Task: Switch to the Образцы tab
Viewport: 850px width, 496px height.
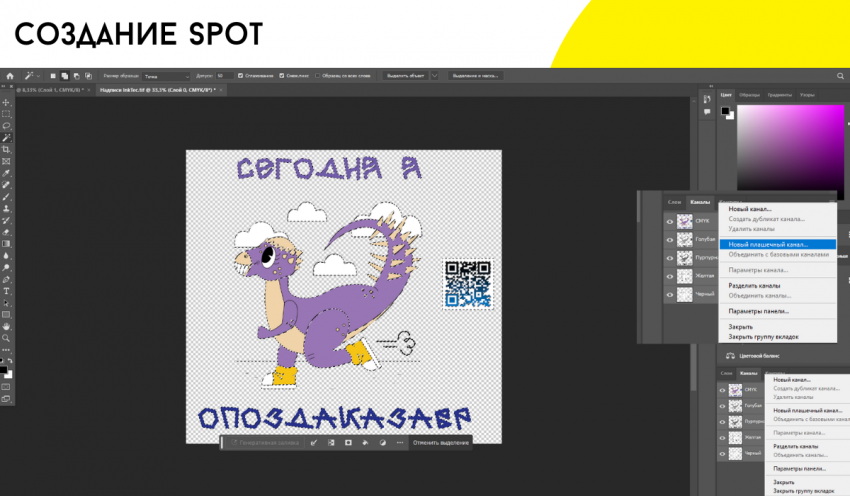Action: pos(749,95)
